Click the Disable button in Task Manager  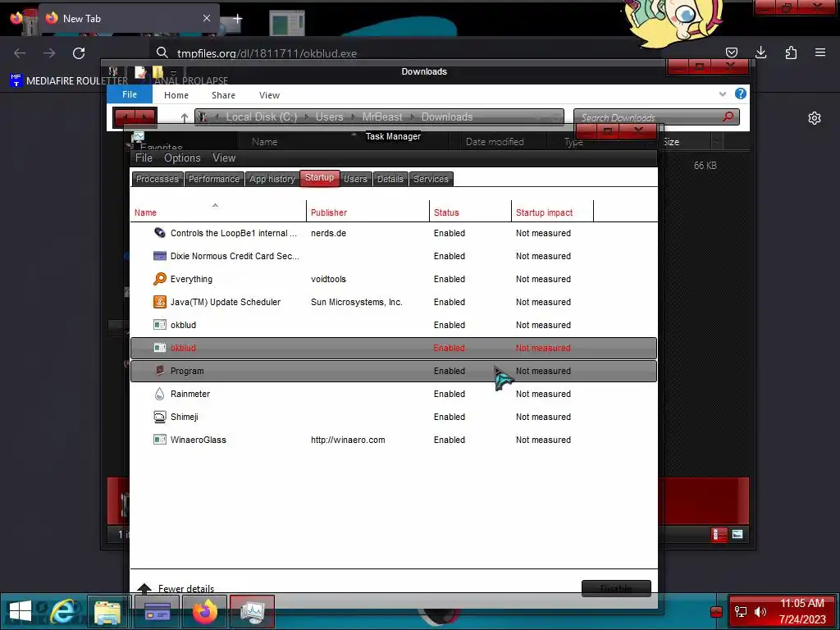click(616, 588)
